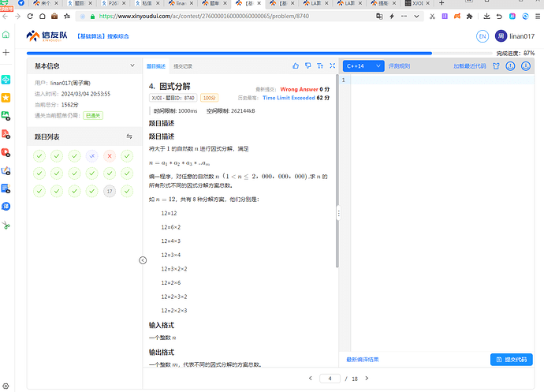Screen dimensions: 544x392
Task: Reload the page with the refresh icon
Action: [30, 17]
